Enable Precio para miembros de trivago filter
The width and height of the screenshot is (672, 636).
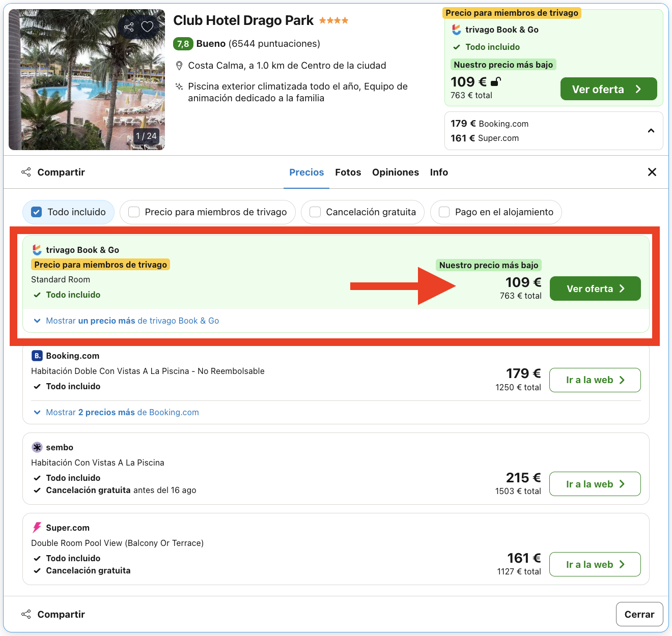point(207,212)
